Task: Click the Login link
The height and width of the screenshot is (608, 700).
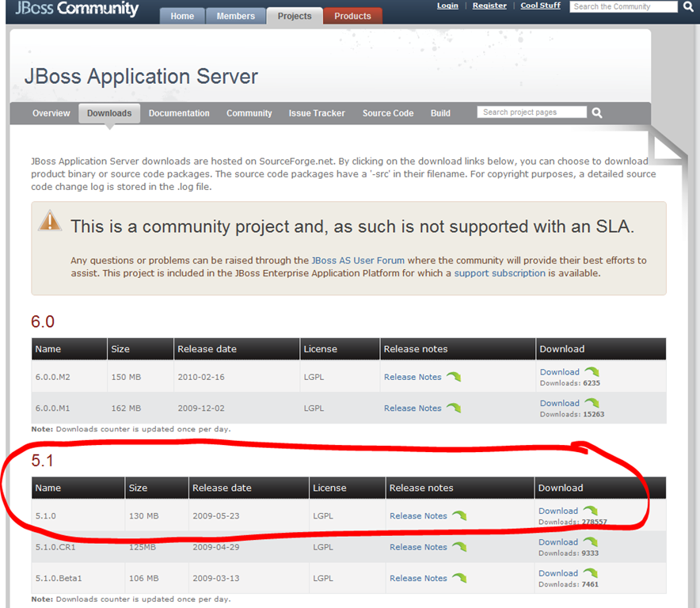Action: [x=447, y=6]
